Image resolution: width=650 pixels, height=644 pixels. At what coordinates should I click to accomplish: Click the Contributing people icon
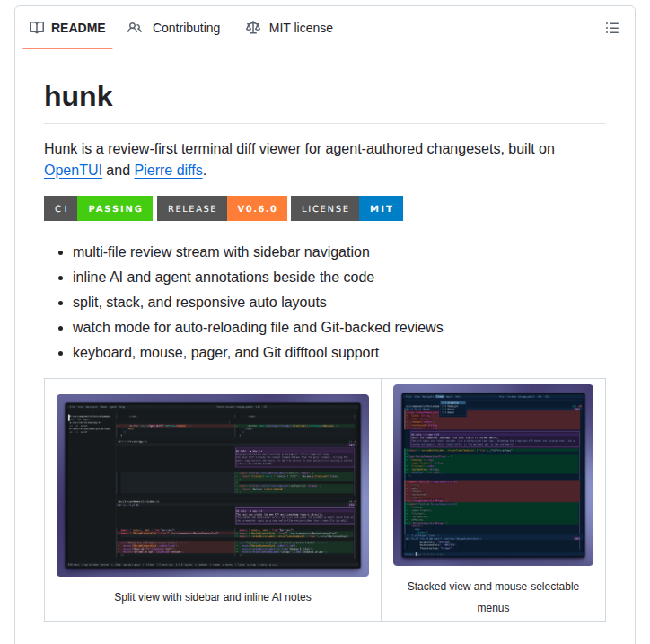[x=135, y=28]
